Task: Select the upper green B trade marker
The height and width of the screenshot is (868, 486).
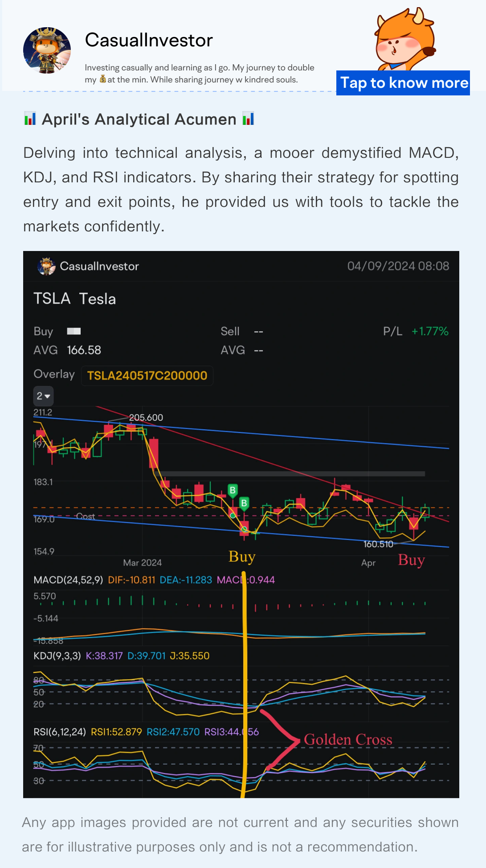Action: click(x=233, y=490)
